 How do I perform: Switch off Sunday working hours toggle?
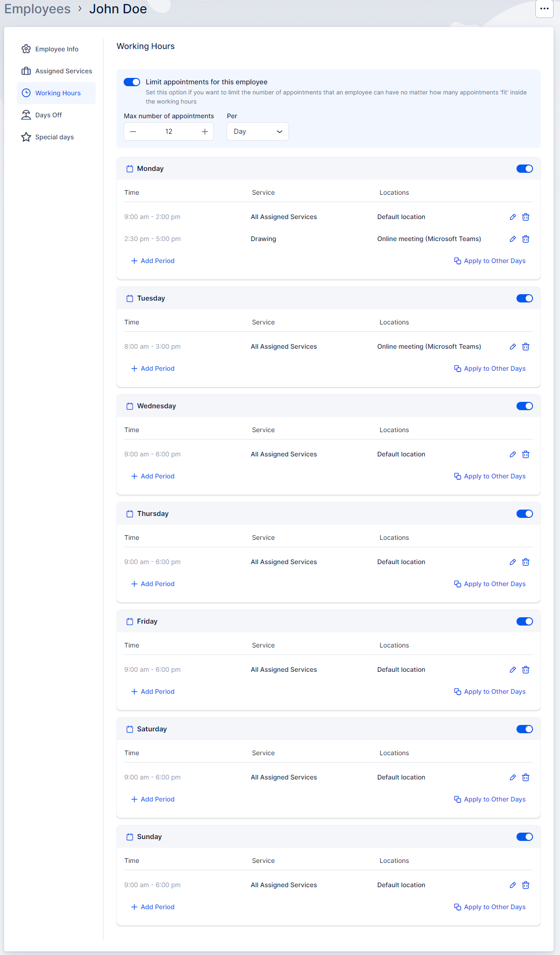pyautogui.click(x=524, y=837)
